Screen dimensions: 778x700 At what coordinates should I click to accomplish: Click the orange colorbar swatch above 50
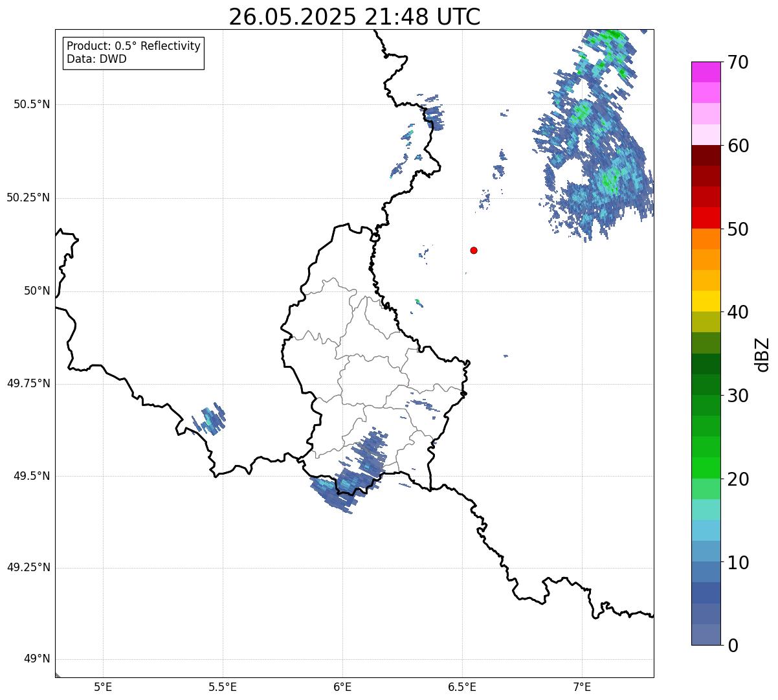click(706, 238)
